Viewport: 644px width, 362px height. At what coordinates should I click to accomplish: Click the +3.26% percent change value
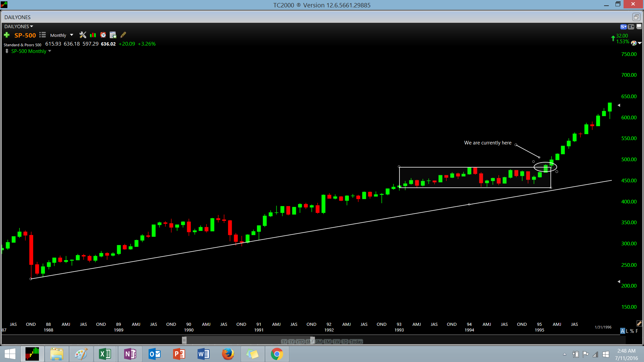pyautogui.click(x=147, y=44)
